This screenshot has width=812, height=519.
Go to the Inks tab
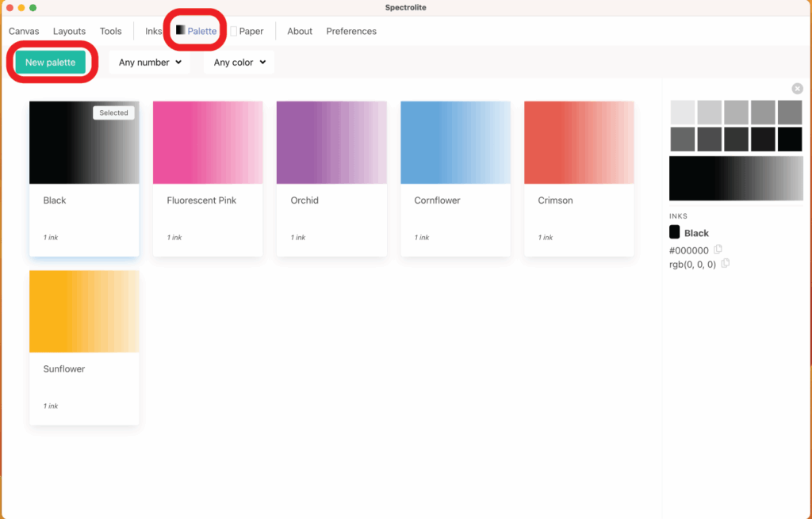pyautogui.click(x=154, y=32)
